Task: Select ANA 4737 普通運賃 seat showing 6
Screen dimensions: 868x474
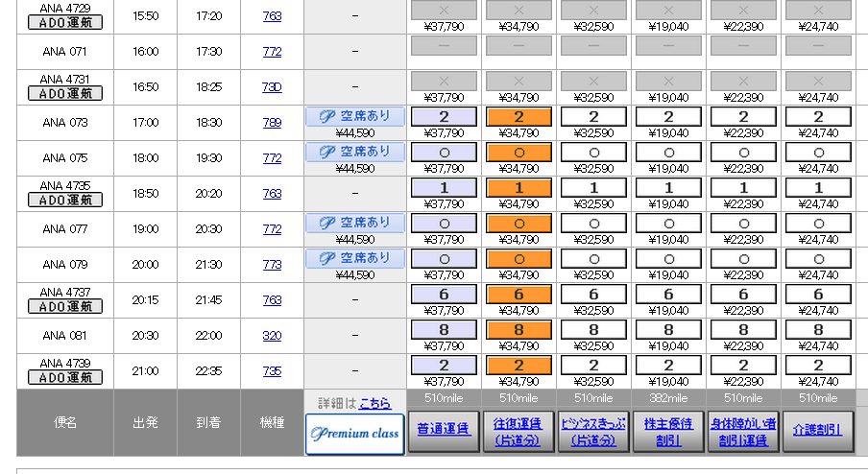Action: [444, 295]
